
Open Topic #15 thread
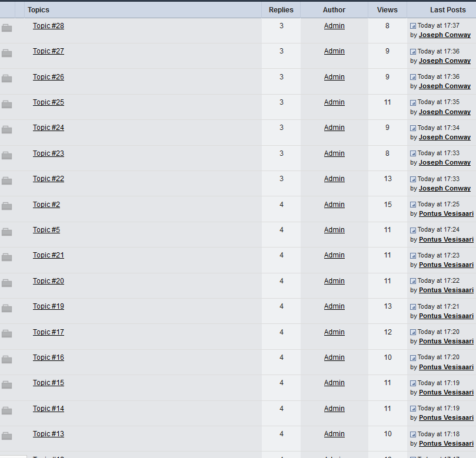49,383
